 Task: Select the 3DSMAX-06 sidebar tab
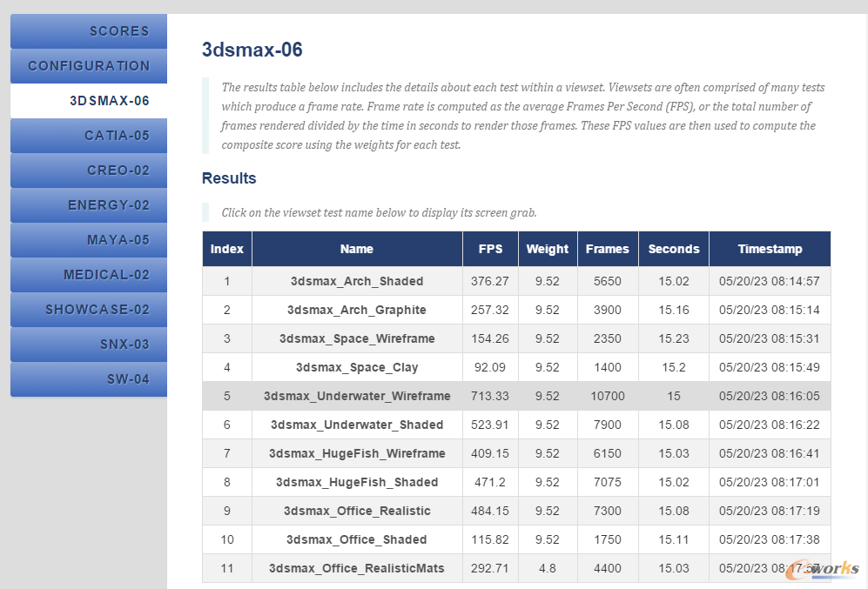[89, 101]
